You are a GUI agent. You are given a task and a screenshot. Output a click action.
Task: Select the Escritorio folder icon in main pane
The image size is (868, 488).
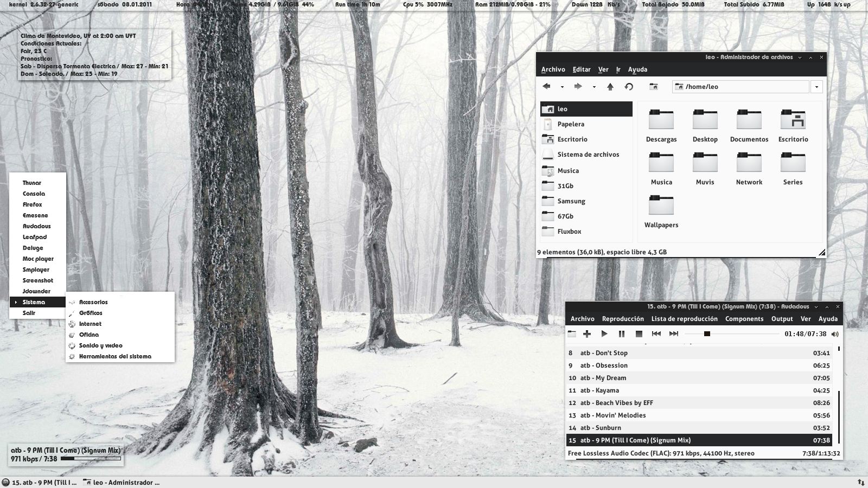pos(793,119)
